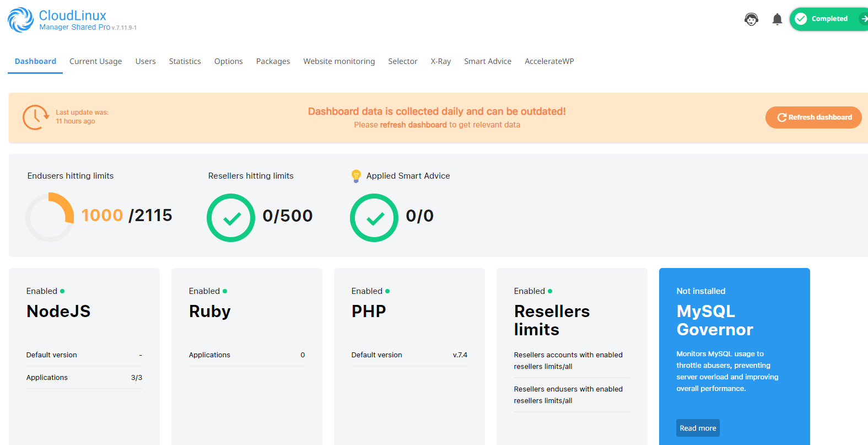Click Resellers endusers with enabled limits row
Viewport: 868px width, 445px height.
pos(572,395)
